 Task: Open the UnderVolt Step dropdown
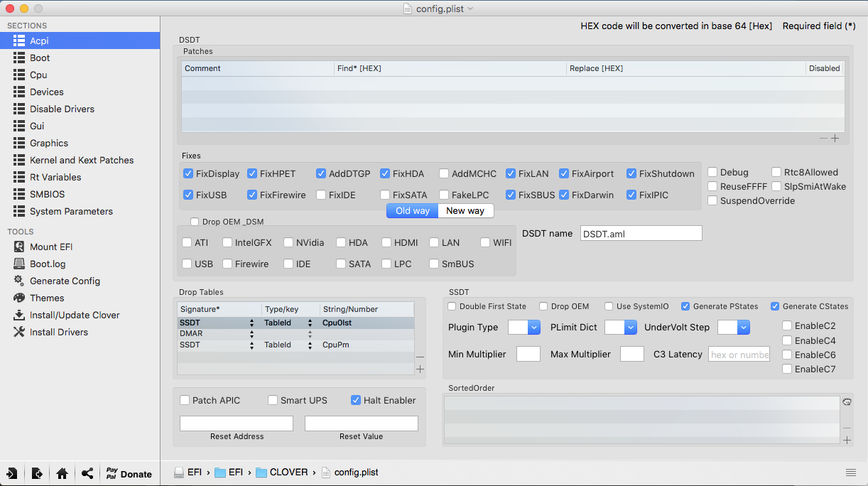(734, 328)
